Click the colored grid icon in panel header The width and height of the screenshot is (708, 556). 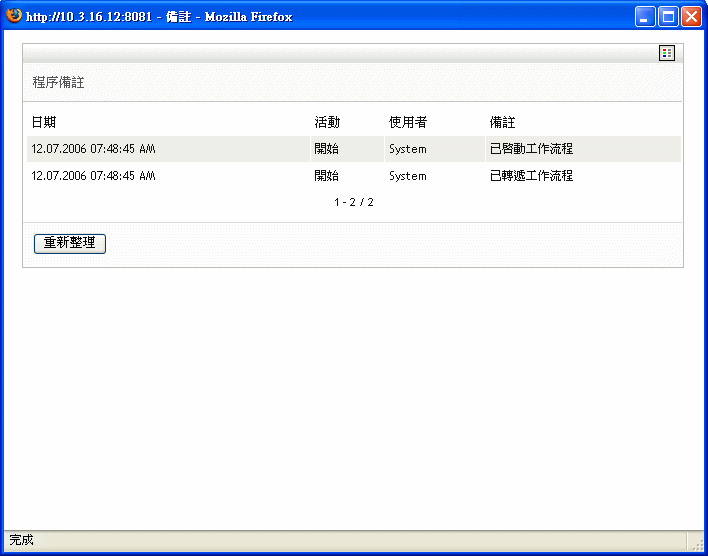[x=666, y=53]
